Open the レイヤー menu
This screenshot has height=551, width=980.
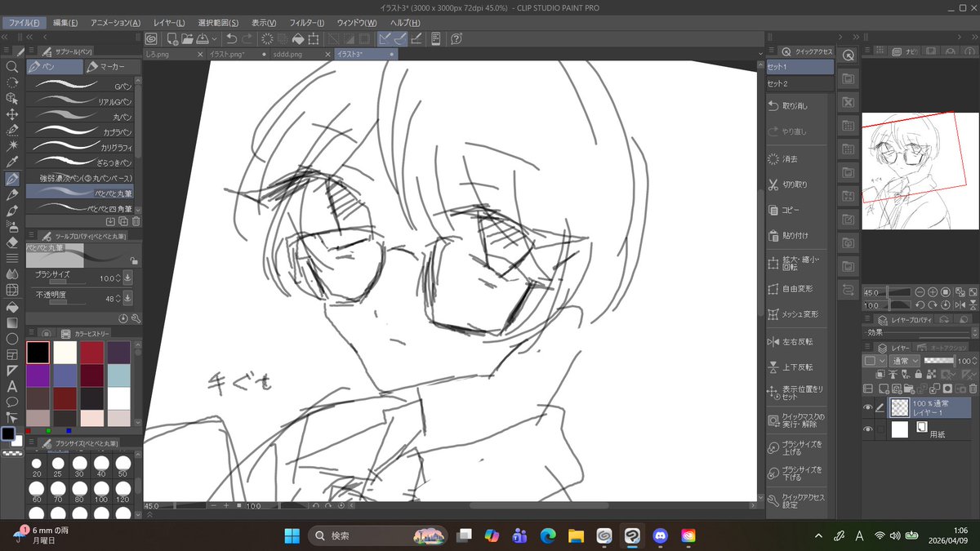click(x=169, y=23)
